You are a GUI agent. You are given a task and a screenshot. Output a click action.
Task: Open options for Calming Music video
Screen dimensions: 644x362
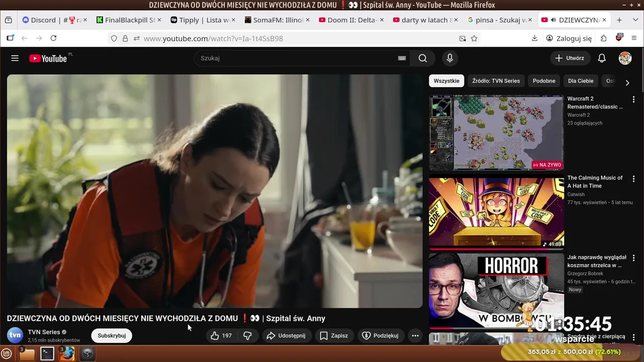pyautogui.click(x=633, y=179)
